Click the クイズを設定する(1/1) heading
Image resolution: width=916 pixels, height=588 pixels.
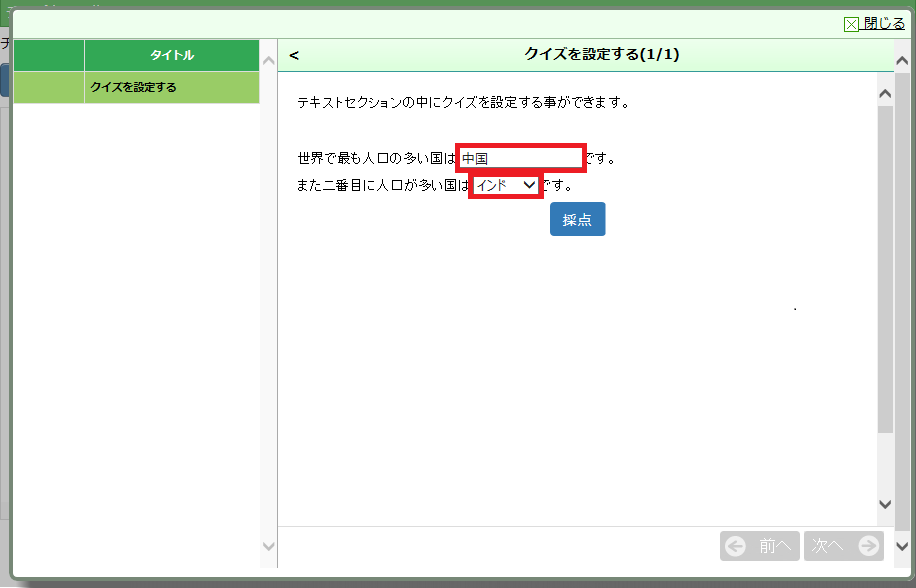tap(602, 54)
